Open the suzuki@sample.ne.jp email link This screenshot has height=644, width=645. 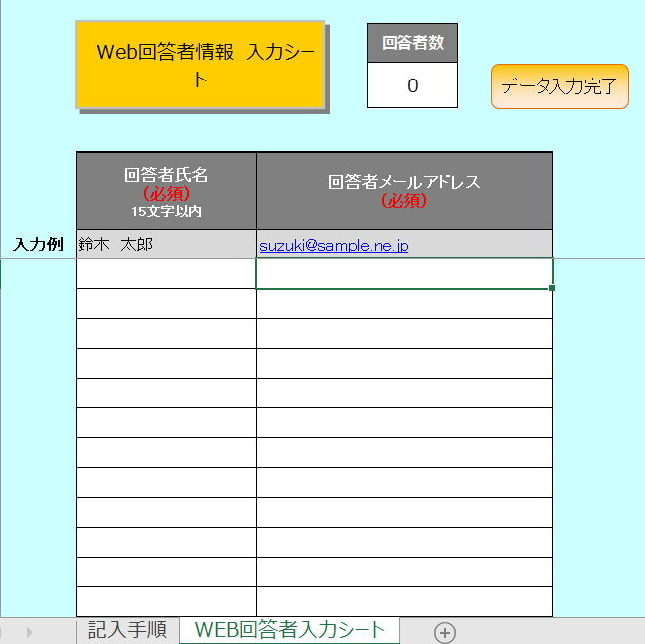coord(333,245)
